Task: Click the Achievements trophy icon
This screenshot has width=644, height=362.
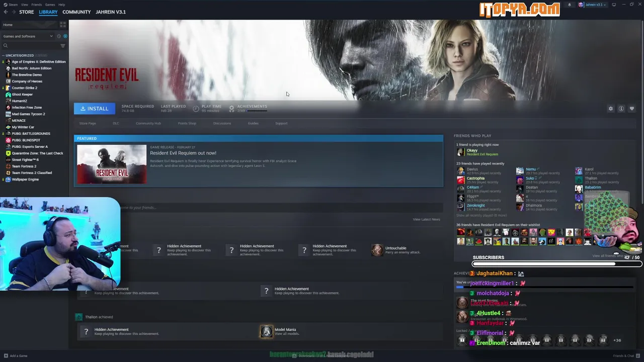Action: 231,109
